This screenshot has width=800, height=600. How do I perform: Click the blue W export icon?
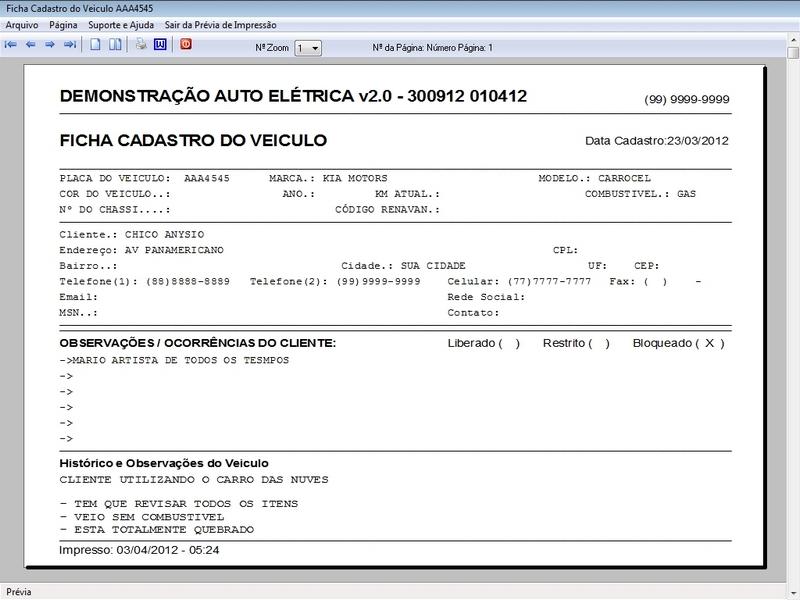[x=160, y=44]
